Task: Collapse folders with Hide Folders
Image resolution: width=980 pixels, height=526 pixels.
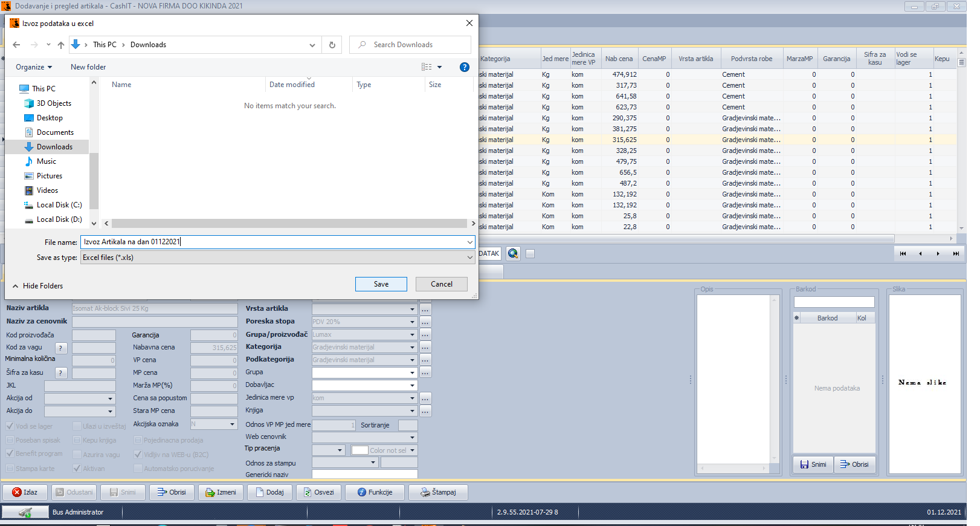Action: click(37, 286)
